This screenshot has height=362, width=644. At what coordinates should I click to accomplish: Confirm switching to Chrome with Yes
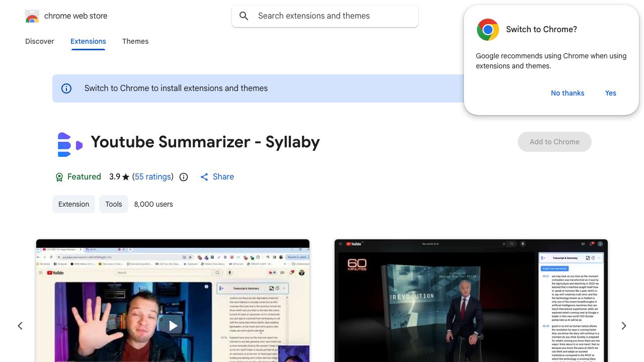611,93
